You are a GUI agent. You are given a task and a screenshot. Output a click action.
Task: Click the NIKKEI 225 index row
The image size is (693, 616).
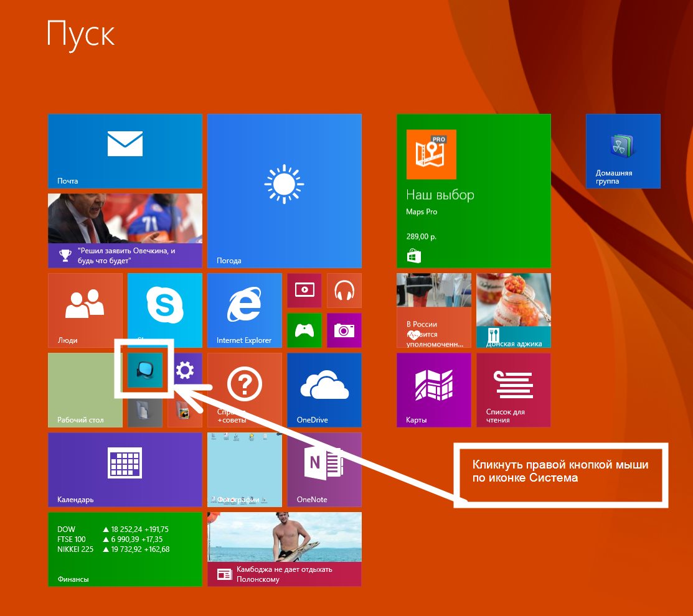pos(113,549)
